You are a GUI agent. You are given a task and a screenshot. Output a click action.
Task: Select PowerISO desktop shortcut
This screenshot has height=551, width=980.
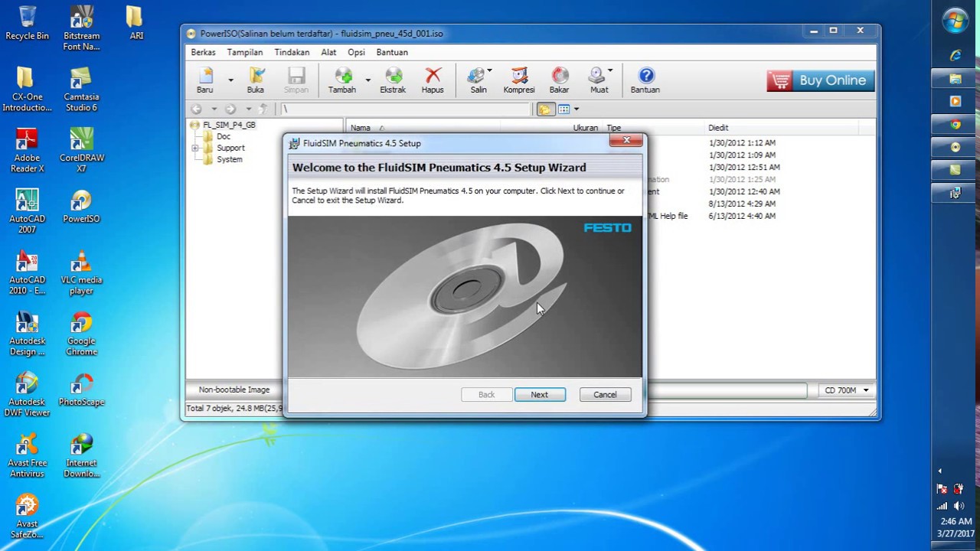(x=81, y=206)
